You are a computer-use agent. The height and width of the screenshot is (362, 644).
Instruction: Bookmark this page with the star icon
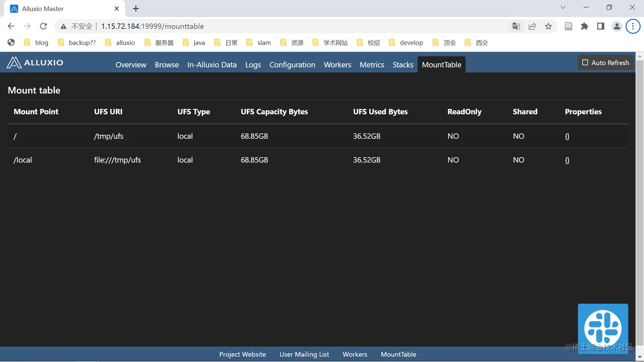coord(549,26)
